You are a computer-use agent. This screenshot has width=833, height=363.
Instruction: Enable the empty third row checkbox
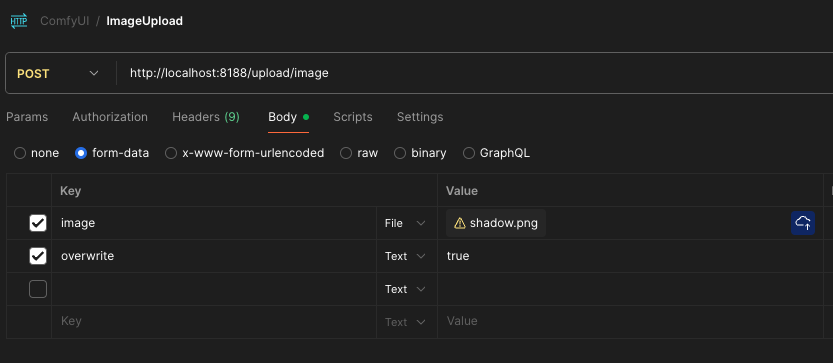coord(38,289)
